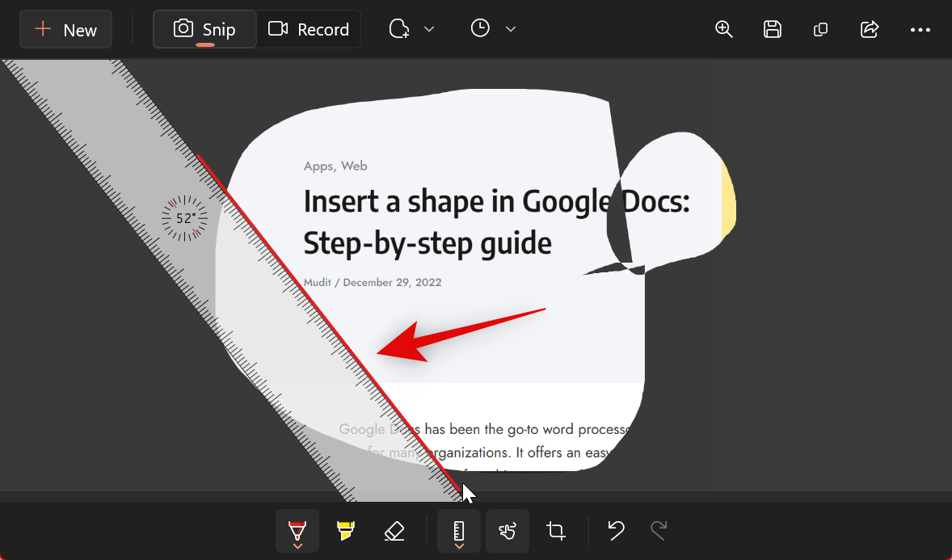
Task: Select the yellow highlighter tool
Action: click(345, 531)
